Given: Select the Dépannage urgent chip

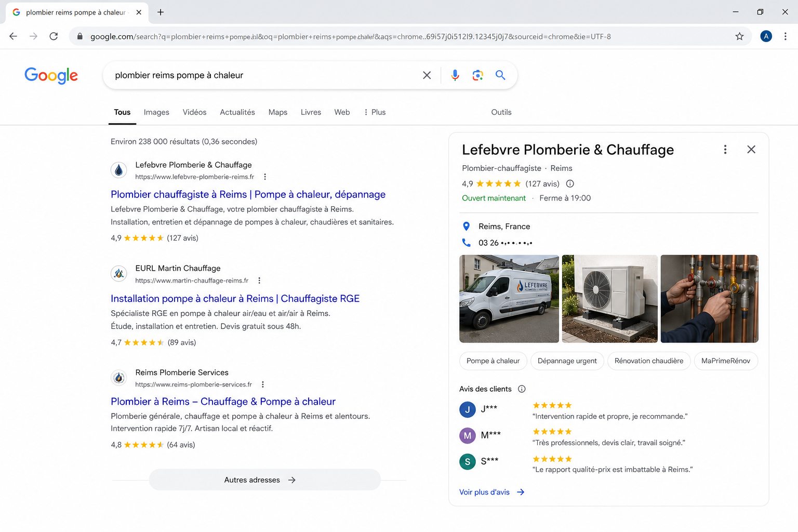Looking at the screenshot, I should [567, 361].
